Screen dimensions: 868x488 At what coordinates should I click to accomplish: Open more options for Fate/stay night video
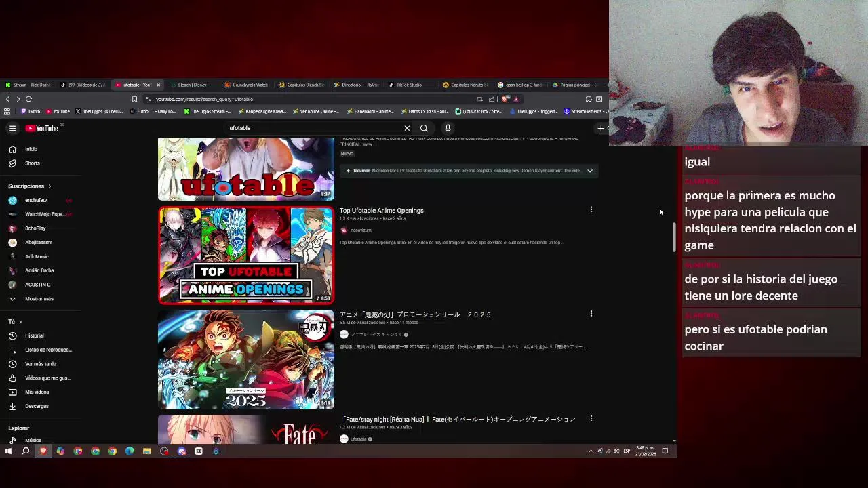tap(591, 418)
